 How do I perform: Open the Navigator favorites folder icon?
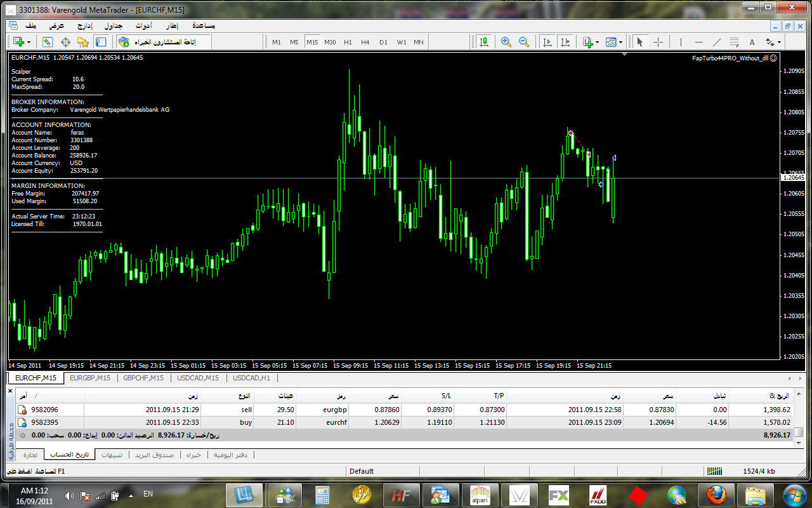(83, 42)
